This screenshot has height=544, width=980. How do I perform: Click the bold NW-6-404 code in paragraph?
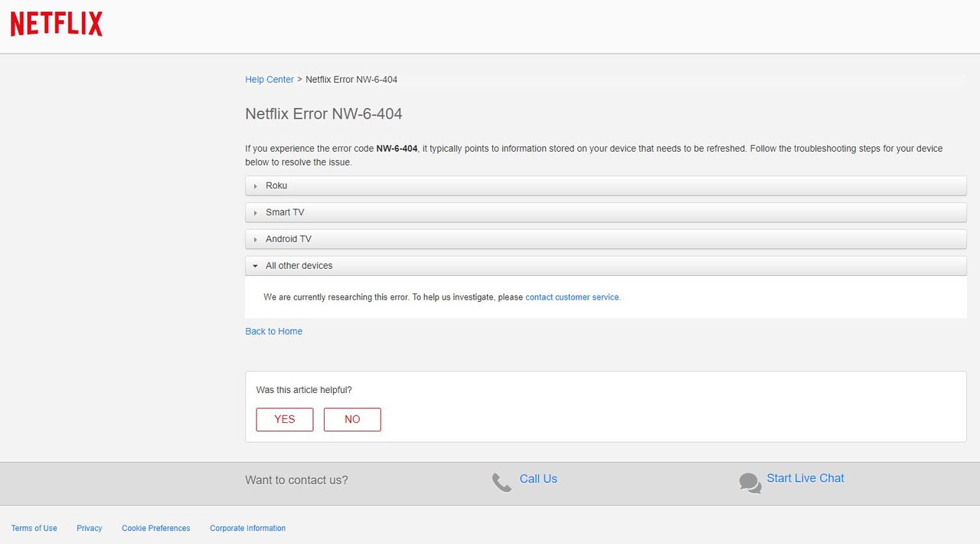pyautogui.click(x=397, y=149)
